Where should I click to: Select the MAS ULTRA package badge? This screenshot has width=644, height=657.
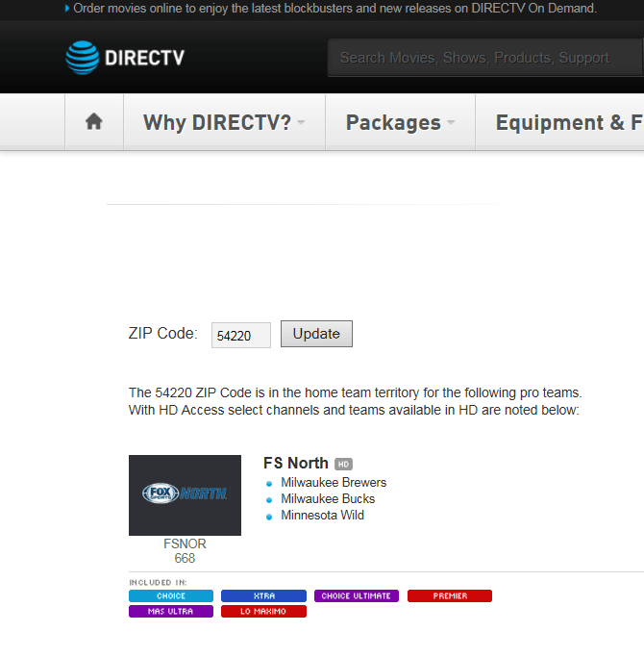coord(171,612)
